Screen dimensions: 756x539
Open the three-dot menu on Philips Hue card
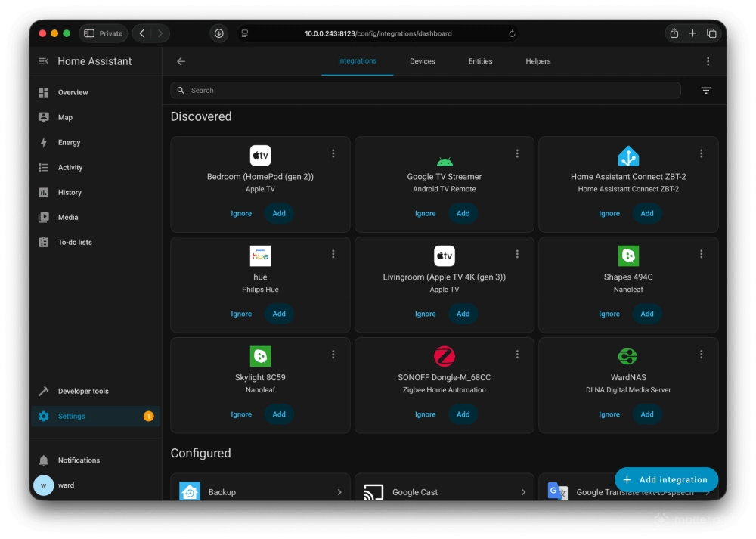point(333,254)
